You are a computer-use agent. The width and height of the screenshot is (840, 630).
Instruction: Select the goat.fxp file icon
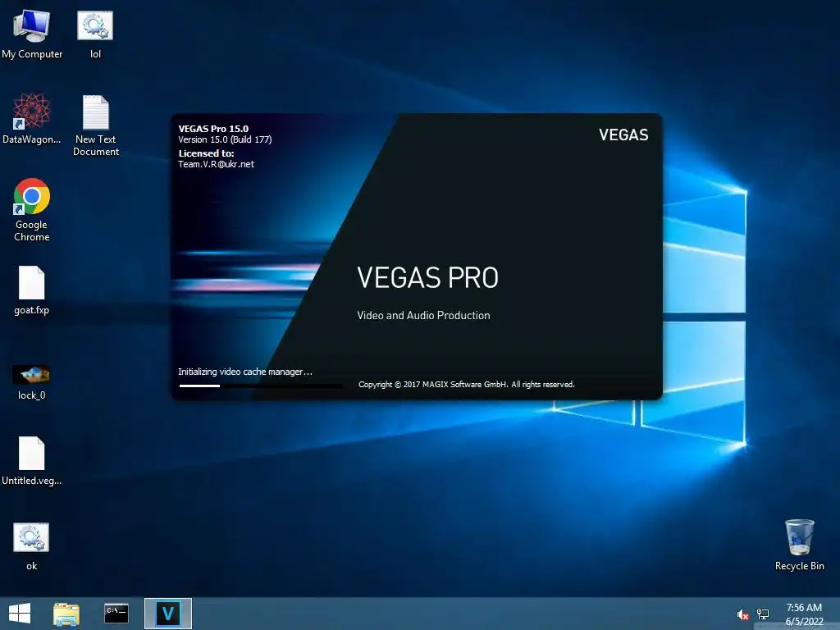32,290
